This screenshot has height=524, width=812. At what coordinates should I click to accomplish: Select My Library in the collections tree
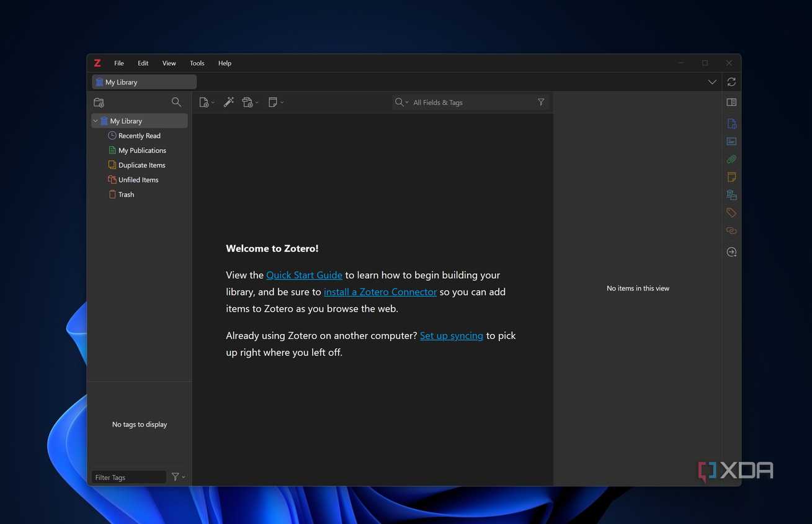(x=140, y=121)
